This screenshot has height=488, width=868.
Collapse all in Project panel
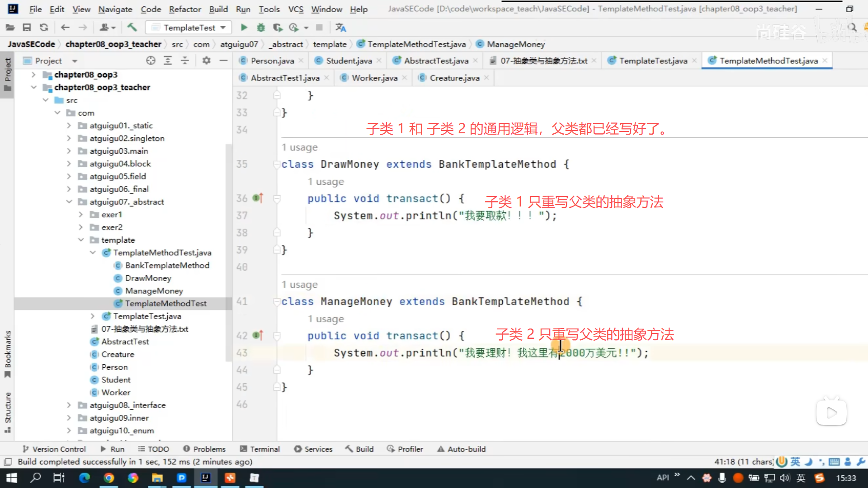tap(185, 61)
